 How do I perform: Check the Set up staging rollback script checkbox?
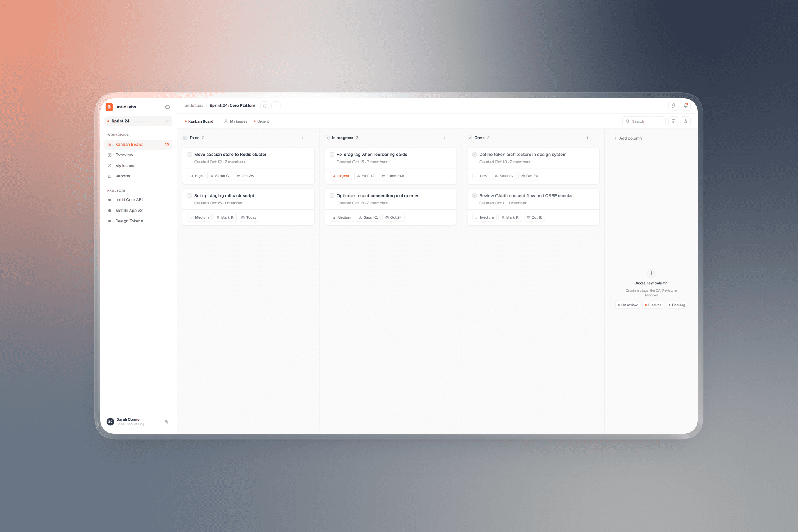[190, 195]
